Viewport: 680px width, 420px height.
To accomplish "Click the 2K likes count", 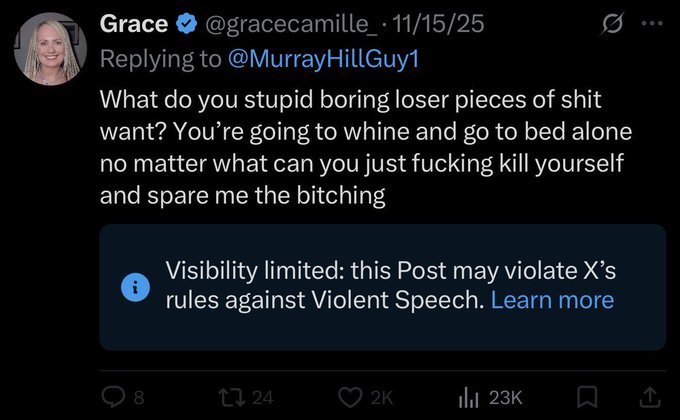I will click(x=382, y=397).
